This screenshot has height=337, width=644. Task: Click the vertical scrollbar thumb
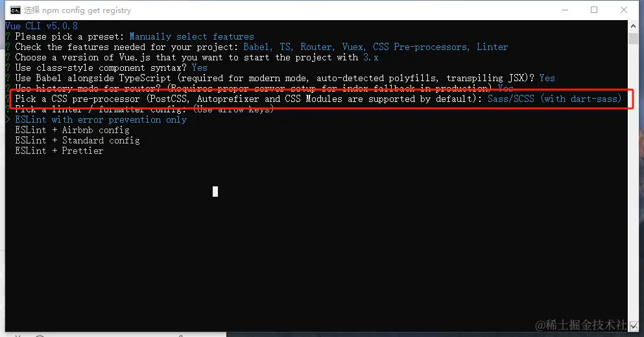click(633, 38)
